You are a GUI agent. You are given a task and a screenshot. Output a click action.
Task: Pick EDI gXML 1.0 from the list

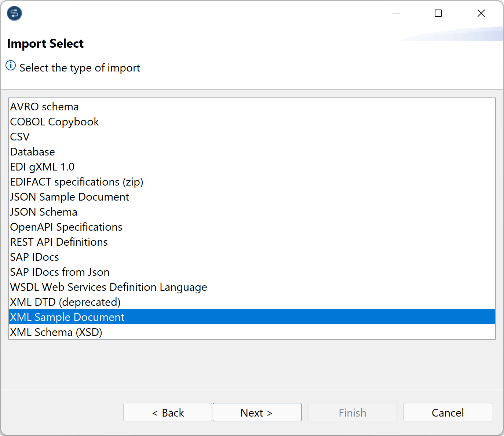[42, 166]
